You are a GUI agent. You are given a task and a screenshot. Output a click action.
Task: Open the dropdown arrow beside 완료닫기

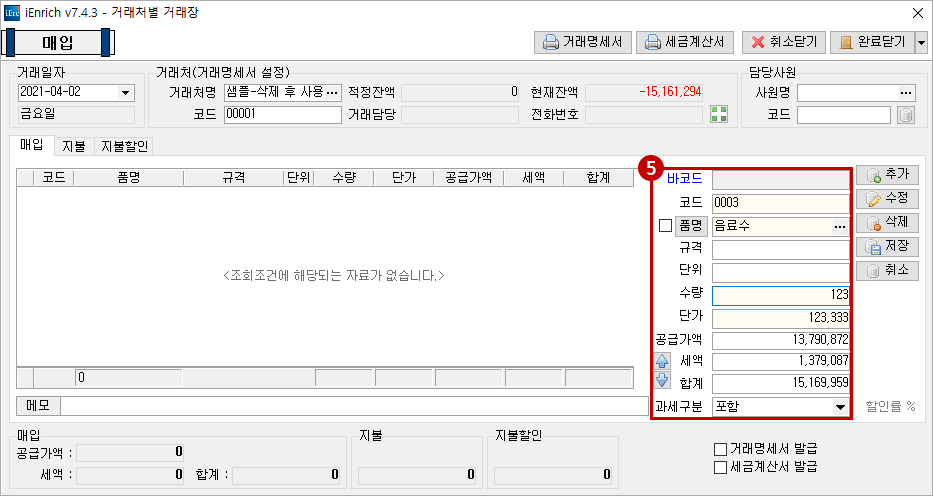coord(921,42)
